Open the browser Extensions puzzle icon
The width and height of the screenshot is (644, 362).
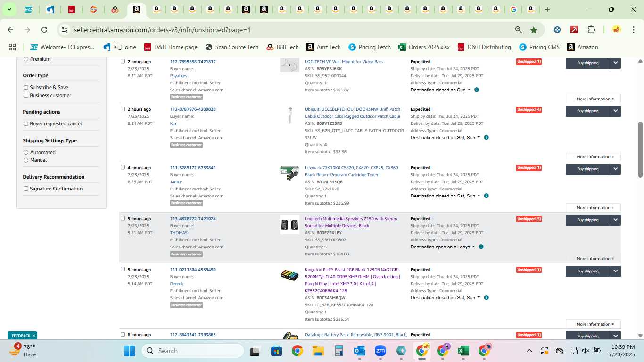[x=591, y=30]
